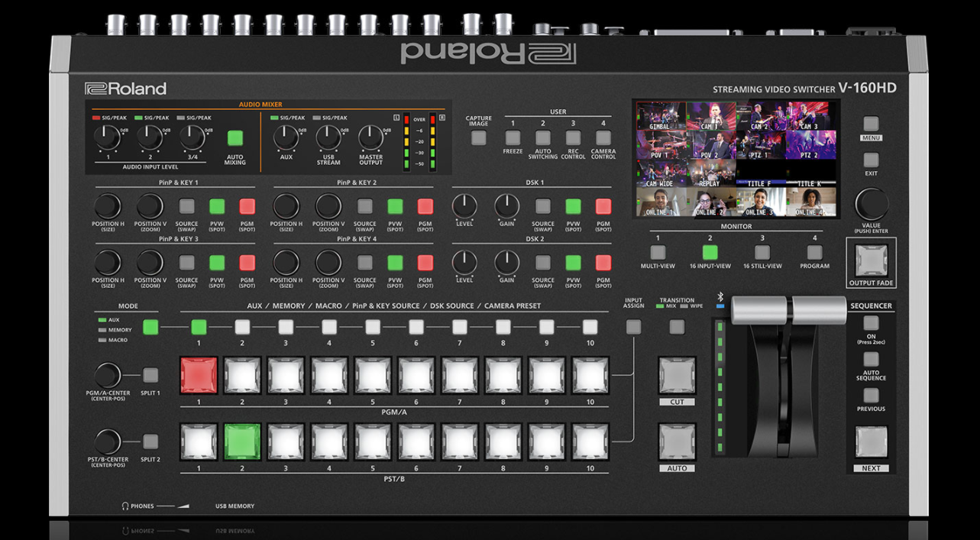This screenshot has width=980, height=540.
Task: Push the MENU button
Action: pyautogui.click(x=871, y=124)
